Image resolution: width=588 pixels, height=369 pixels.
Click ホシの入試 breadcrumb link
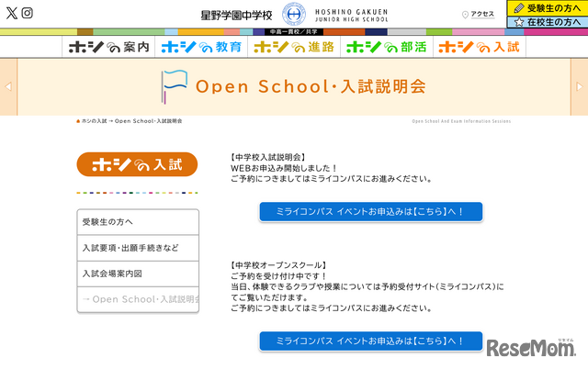click(x=94, y=121)
